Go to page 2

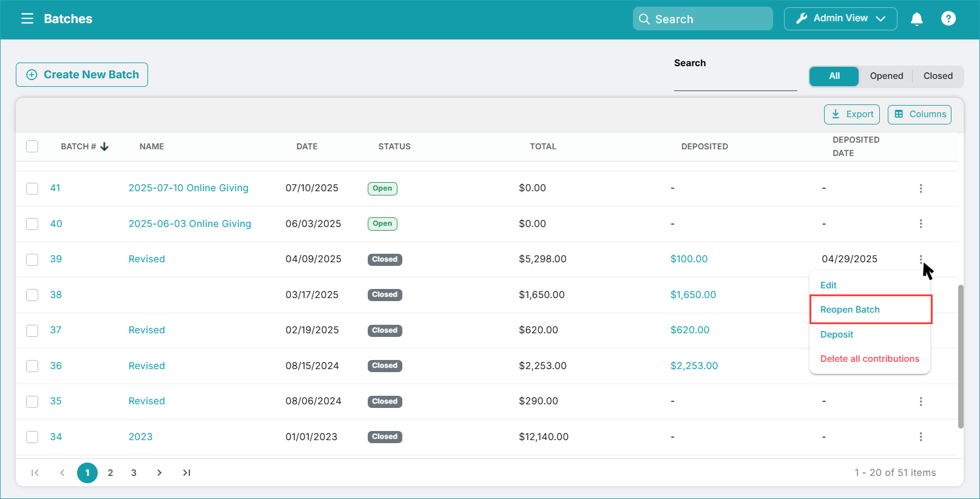110,472
